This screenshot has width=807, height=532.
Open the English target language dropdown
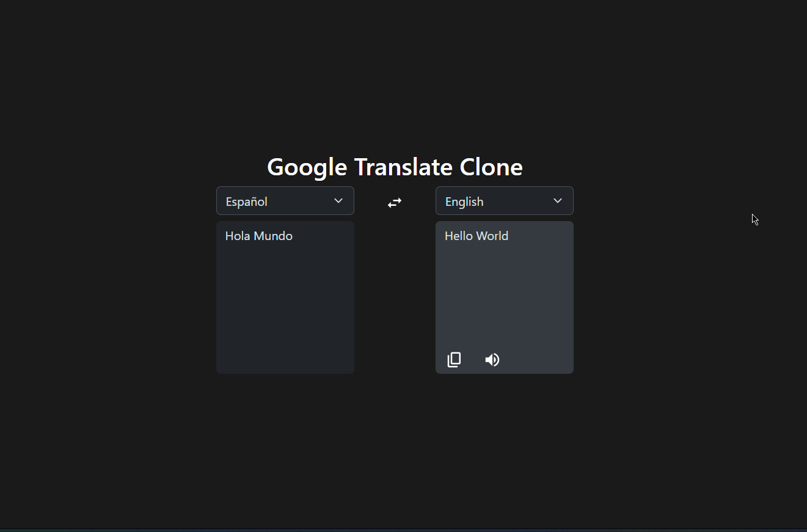click(504, 201)
